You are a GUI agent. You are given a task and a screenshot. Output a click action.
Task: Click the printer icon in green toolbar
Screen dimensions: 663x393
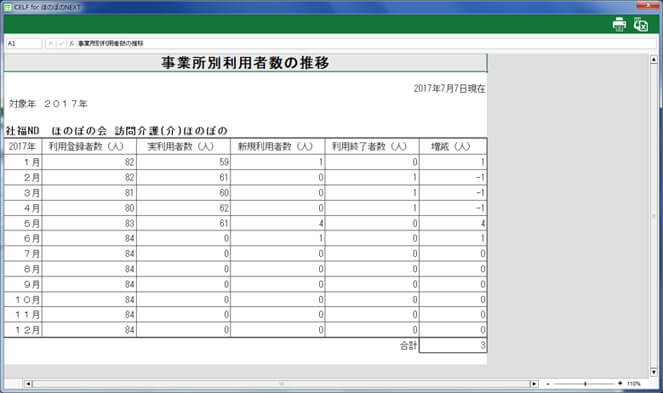click(619, 25)
